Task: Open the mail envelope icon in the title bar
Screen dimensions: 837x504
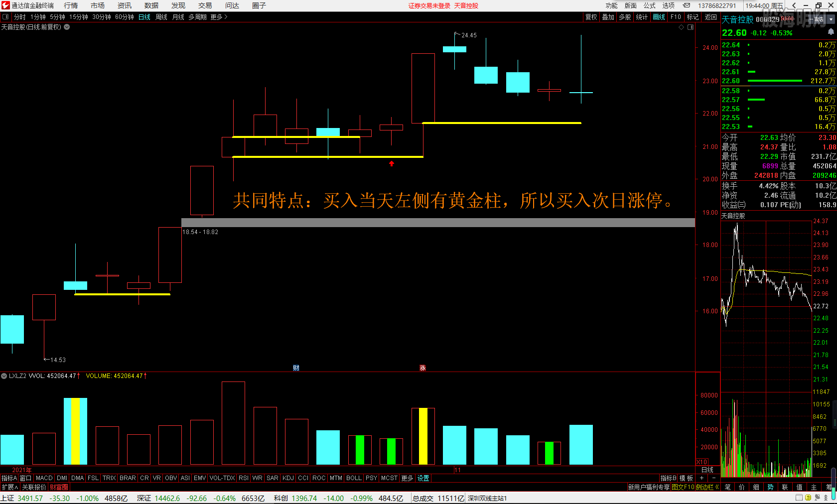Action: tap(687, 5)
